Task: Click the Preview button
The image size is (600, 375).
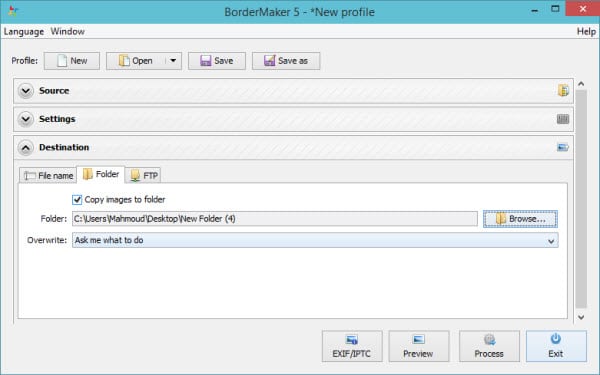Action: click(419, 346)
